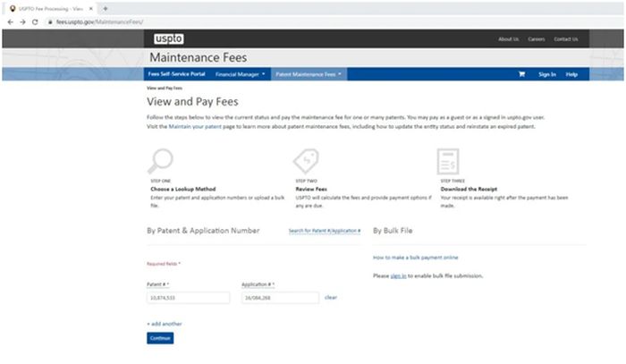Click Sign In in navigation bar
This screenshot has height=364, width=626.
point(547,74)
